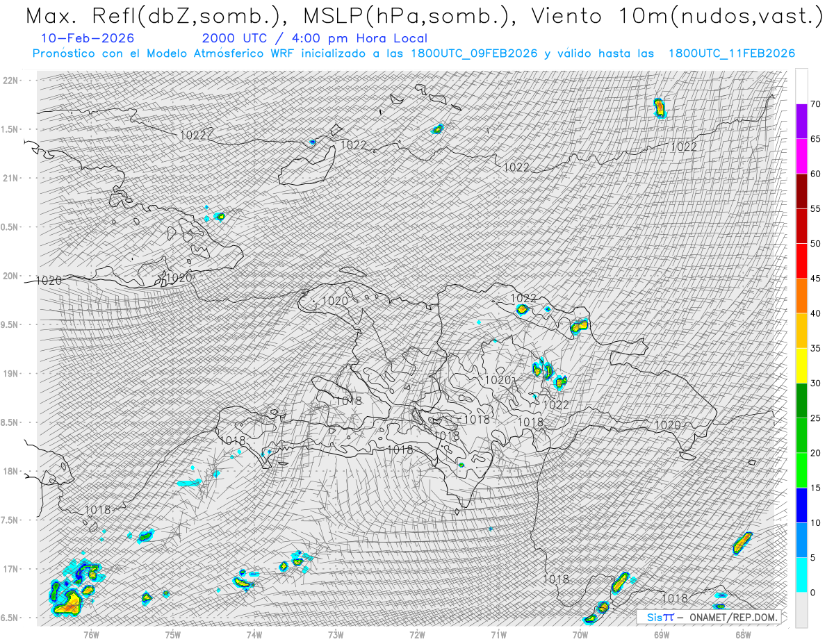Click the '65' colorbar value
The image size is (834, 644).
pos(815,139)
